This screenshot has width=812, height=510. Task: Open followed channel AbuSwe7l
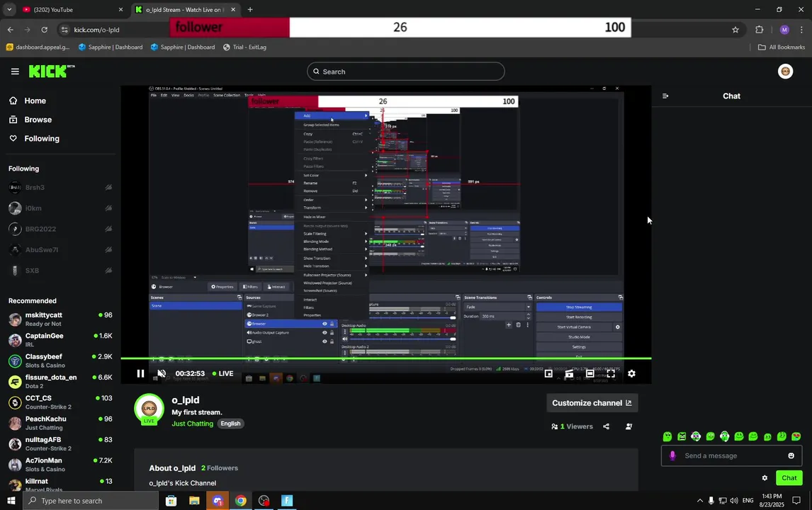61,249
